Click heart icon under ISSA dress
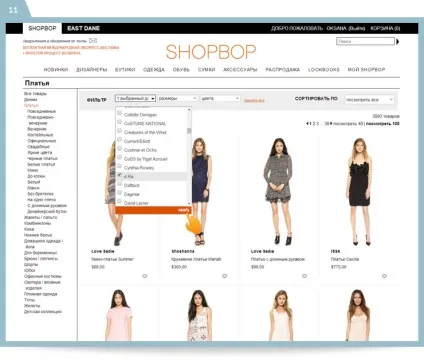 [384, 276]
